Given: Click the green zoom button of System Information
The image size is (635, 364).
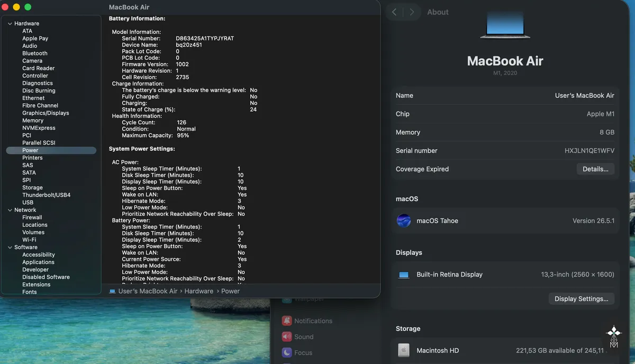Looking at the screenshot, I should pos(28,7).
